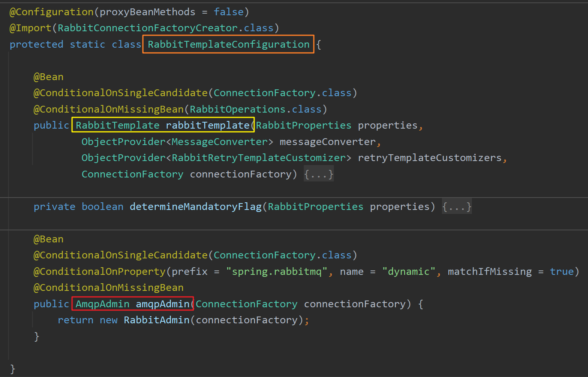This screenshot has height=377, width=588.
Task: Click the private keyword
Action: click(x=54, y=207)
